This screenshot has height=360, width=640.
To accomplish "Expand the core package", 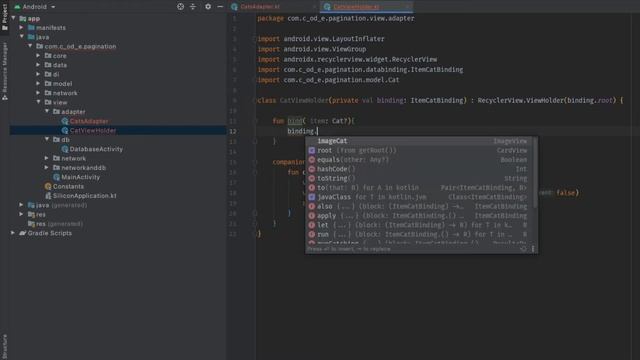I will (38, 56).
